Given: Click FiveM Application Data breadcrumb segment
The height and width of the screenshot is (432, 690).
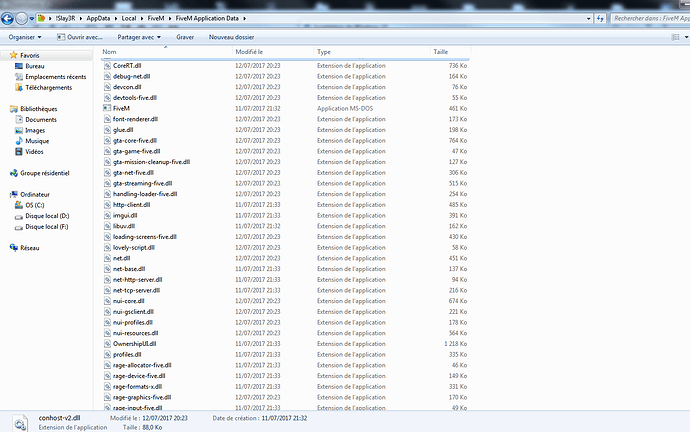Looking at the screenshot, I should [x=207, y=18].
